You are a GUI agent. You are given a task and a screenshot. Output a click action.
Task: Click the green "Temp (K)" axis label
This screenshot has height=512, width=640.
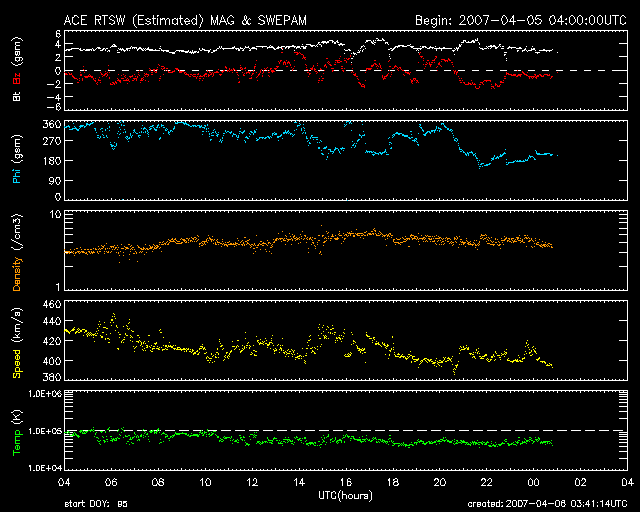coord(17,432)
